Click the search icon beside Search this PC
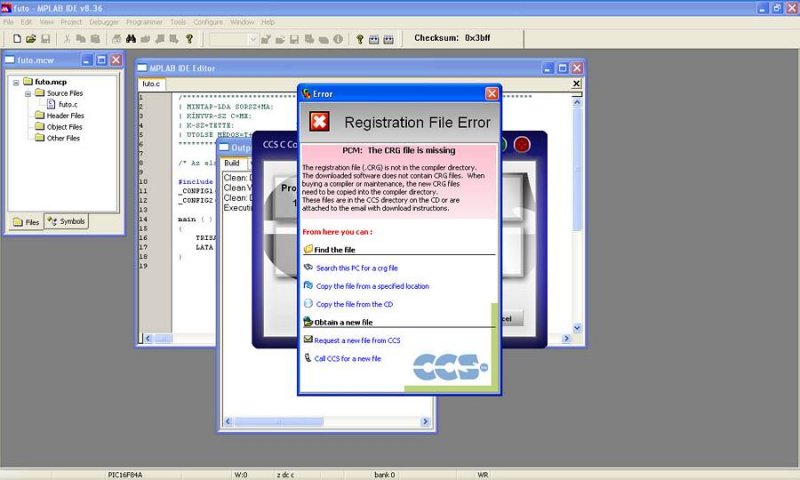Viewport: 800px width, 480px height. pos(308,267)
